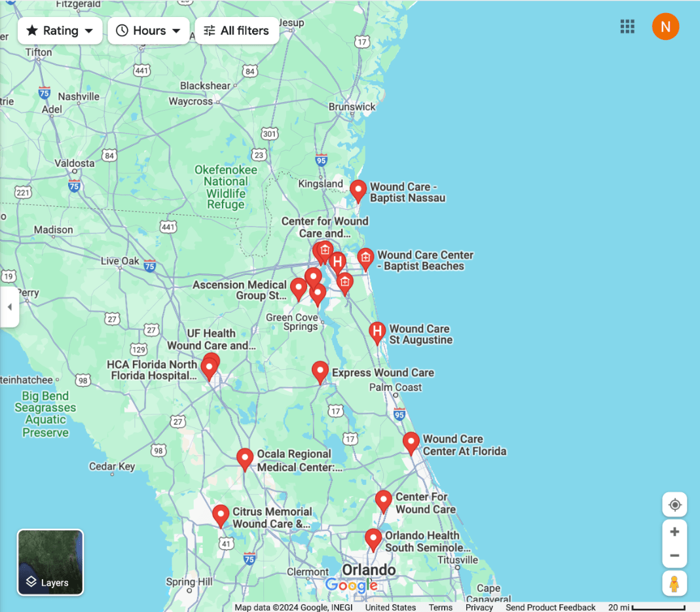Collapse the side panel with the arrow tab
Image resolution: width=700 pixels, height=612 pixels.
pos(9,307)
